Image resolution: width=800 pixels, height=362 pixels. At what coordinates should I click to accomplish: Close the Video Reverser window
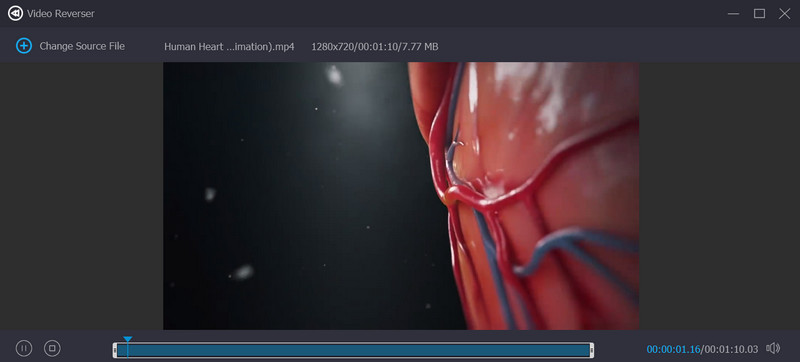pyautogui.click(x=785, y=14)
